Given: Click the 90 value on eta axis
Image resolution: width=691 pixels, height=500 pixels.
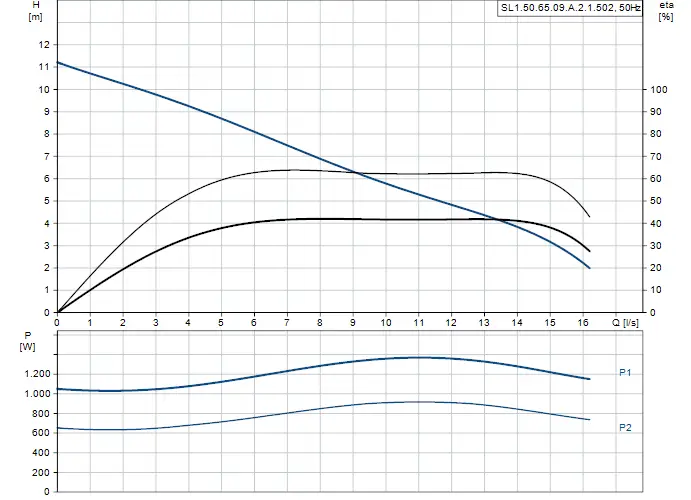Looking at the screenshot, I should click(656, 112).
